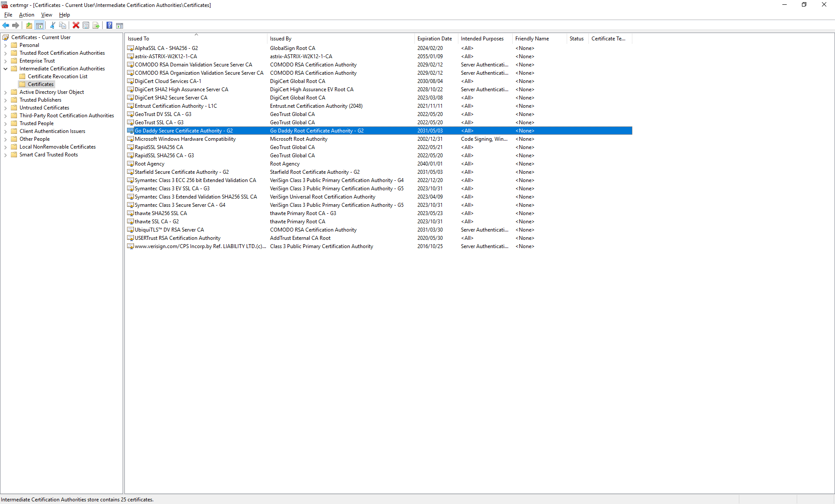
Task: Click the Forward arrow toolbar button
Action: tap(16, 25)
